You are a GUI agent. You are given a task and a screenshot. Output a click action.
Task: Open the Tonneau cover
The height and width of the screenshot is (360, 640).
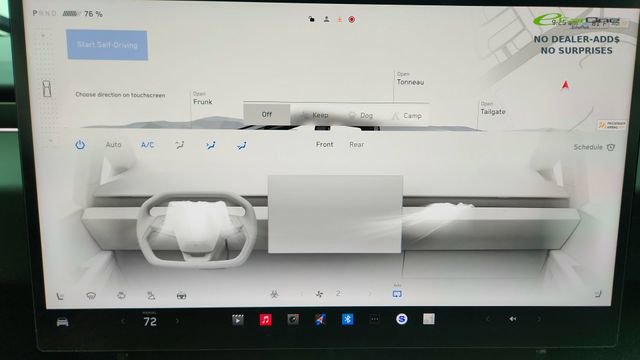(x=410, y=79)
